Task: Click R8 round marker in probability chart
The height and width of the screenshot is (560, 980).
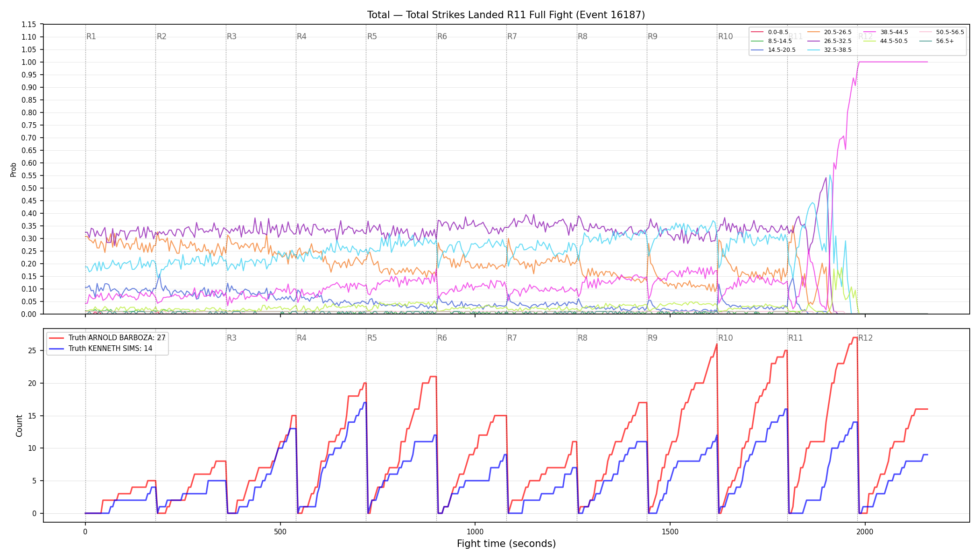Action: point(582,36)
